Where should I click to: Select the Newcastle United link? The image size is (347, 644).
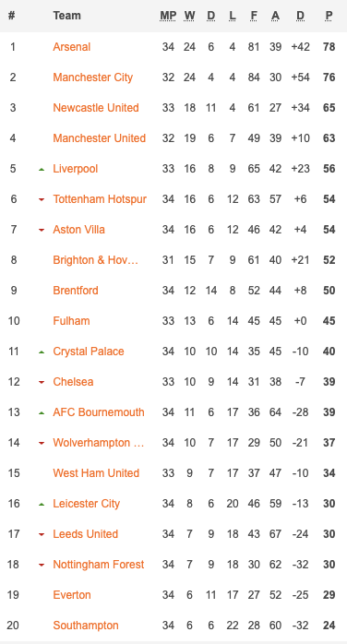click(96, 108)
